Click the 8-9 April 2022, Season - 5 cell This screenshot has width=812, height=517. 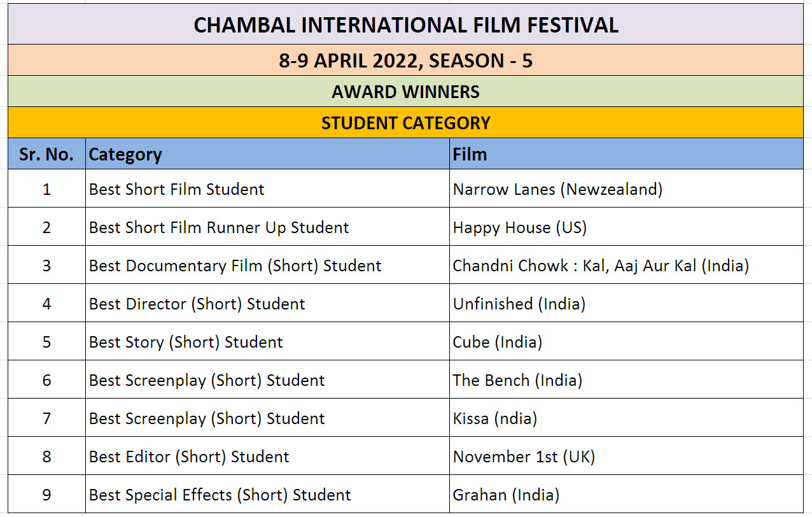click(x=405, y=60)
